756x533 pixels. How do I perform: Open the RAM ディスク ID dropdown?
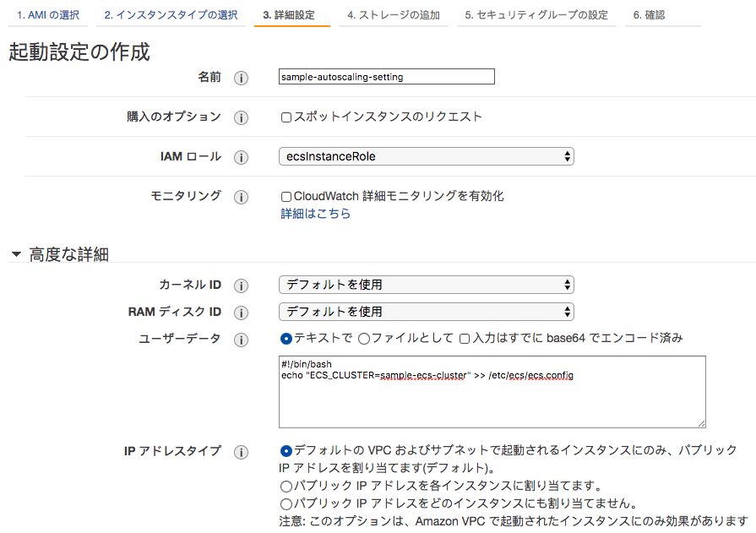(x=427, y=312)
